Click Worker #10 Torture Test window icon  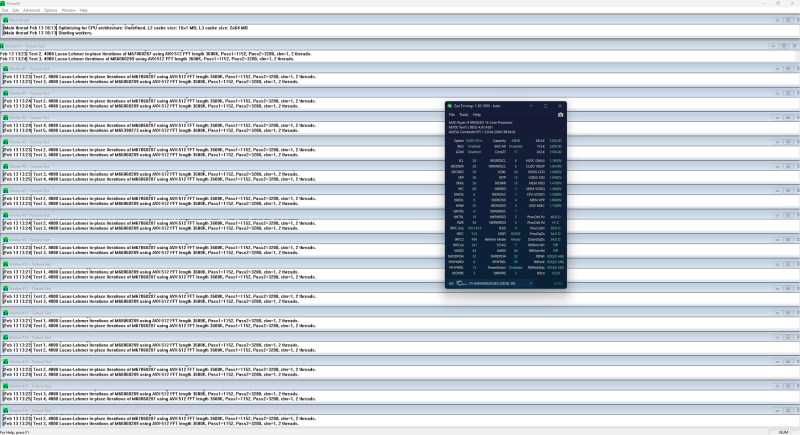[x=6, y=264]
